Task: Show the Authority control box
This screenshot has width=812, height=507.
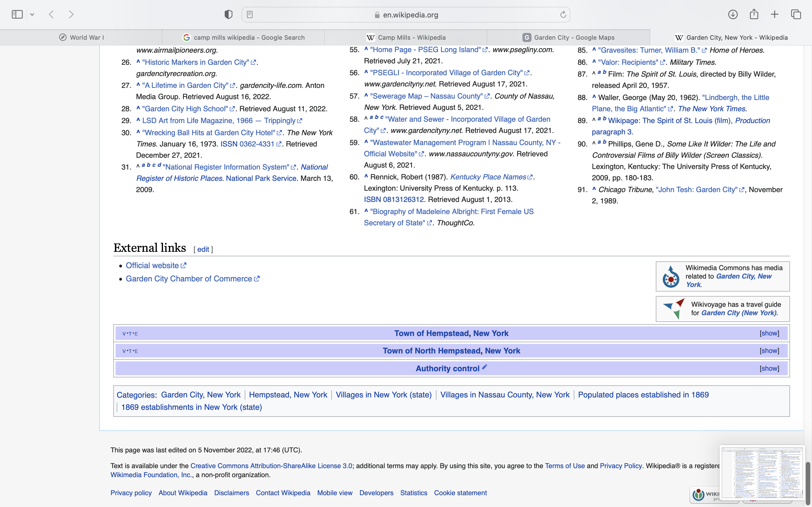Action: click(769, 368)
